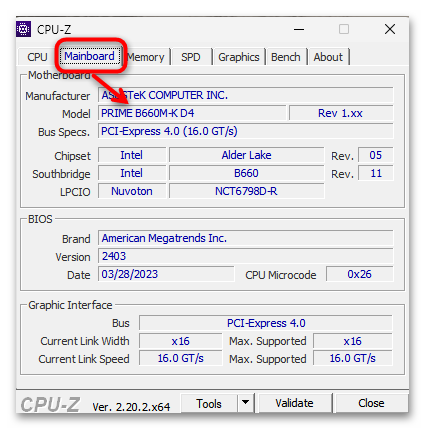Screen dimensions: 425x429
Task: Click the BIOS Version value 2403
Action: pos(246,256)
